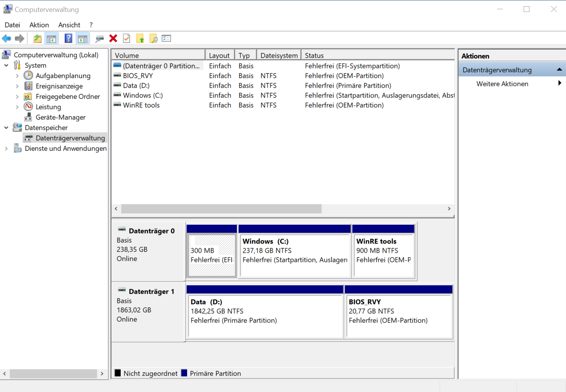
Task: Toggle the console tree pane icon
Action: pyautogui.click(x=51, y=38)
